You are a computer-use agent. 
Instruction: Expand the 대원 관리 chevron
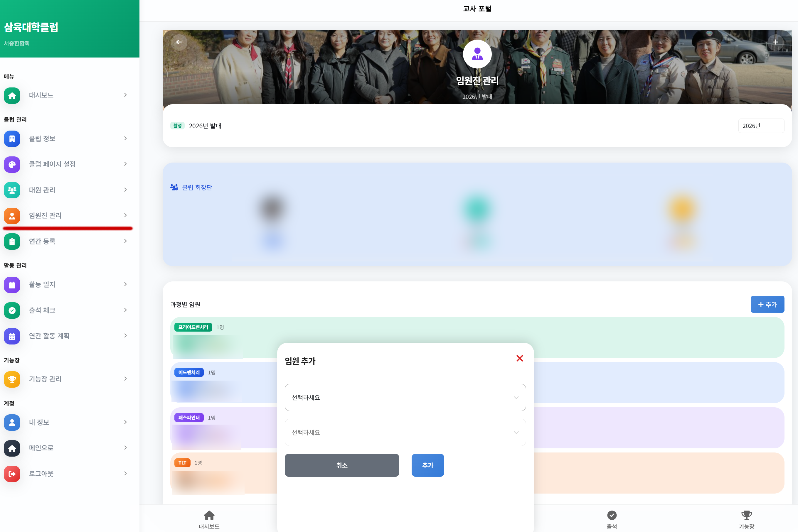click(125, 190)
